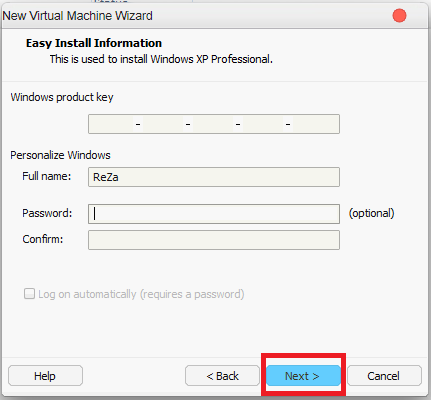Click the third product key segment
Viewport: 431px width, 400px height.
(x=213, y=124)
